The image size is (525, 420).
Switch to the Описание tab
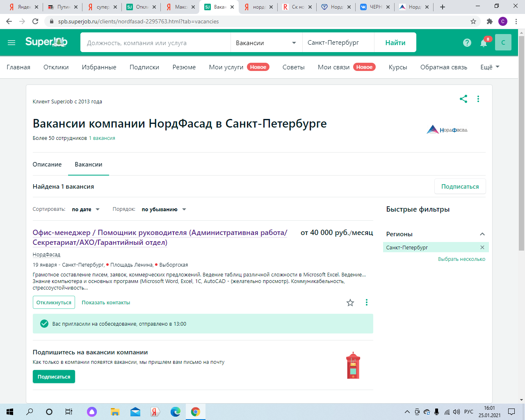point(47,164)
